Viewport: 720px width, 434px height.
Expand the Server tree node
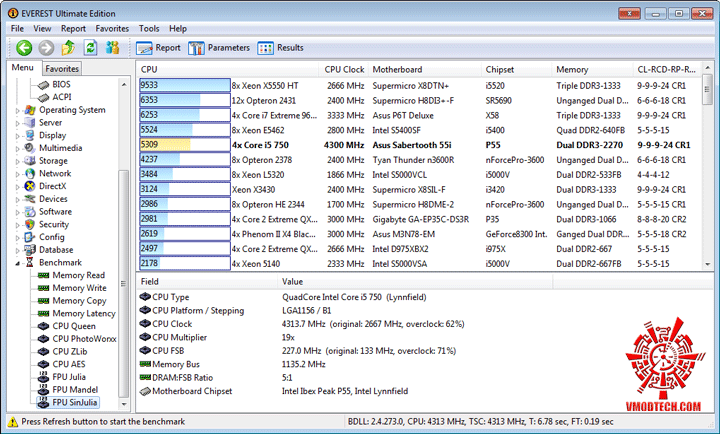tap(18, 123)
